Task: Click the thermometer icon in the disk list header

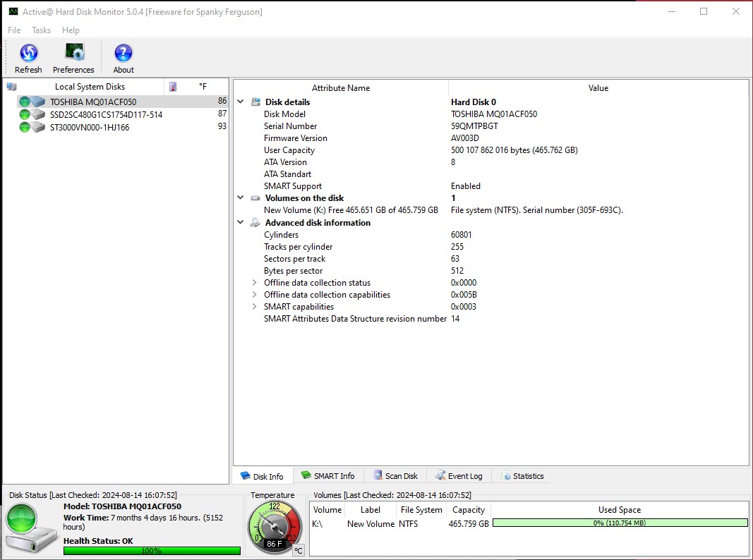Action: [x=173, y=85]
